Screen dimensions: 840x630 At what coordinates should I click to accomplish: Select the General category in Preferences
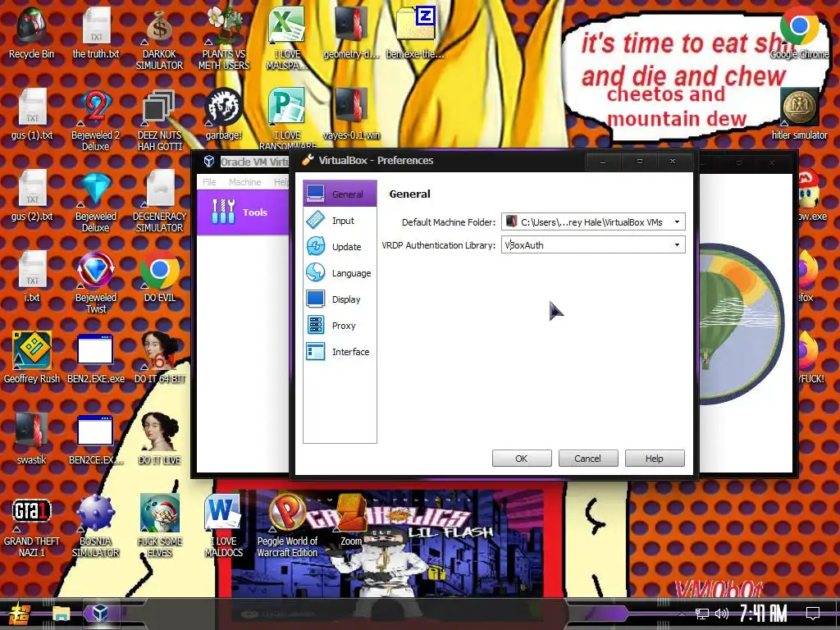pos(340,194)
